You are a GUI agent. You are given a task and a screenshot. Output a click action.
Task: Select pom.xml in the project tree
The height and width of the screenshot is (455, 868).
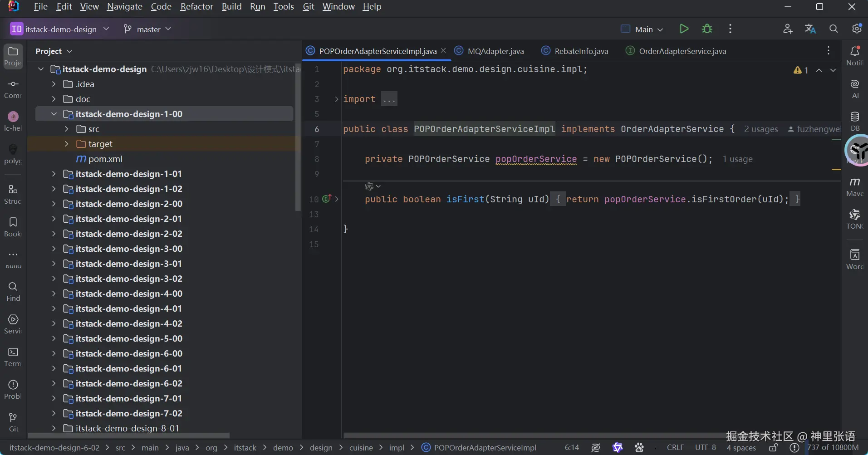105,159
